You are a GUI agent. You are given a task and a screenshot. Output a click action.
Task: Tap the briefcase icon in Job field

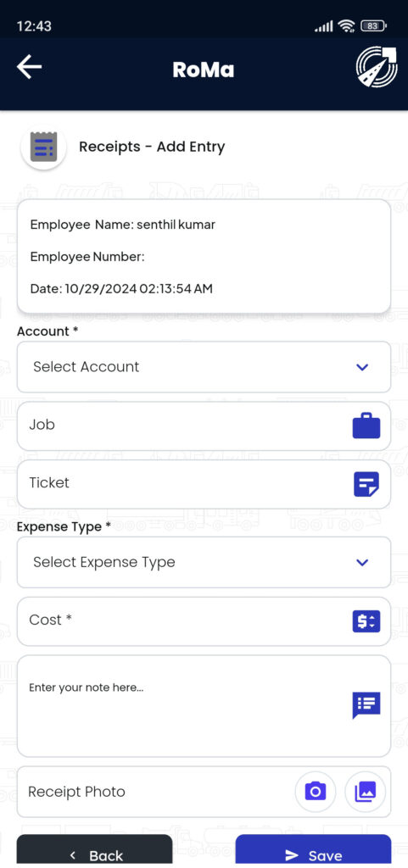[x=366, y=426]
